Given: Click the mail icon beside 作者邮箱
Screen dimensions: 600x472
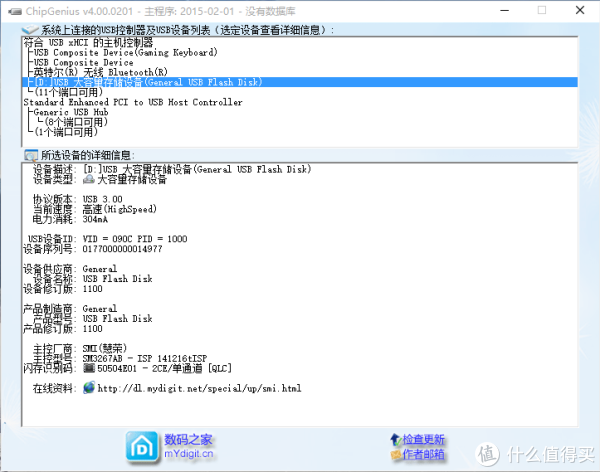Looking at the screenshot, I should (396, 454).
